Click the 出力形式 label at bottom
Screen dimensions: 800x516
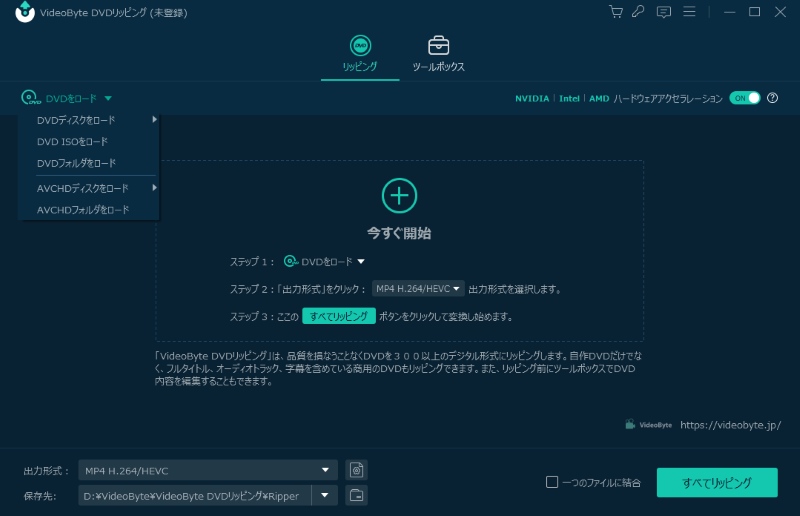click(46, 471)
